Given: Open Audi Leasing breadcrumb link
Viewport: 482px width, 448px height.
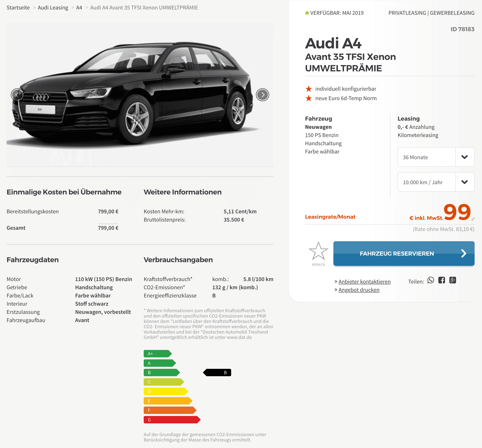Looking at the screenshot, I should pos(53,8).
